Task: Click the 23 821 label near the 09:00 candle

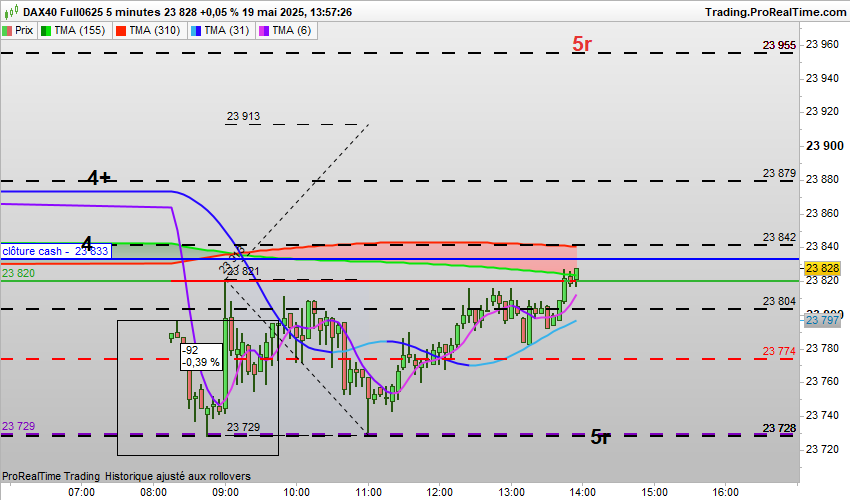Action: click(243, 271)
